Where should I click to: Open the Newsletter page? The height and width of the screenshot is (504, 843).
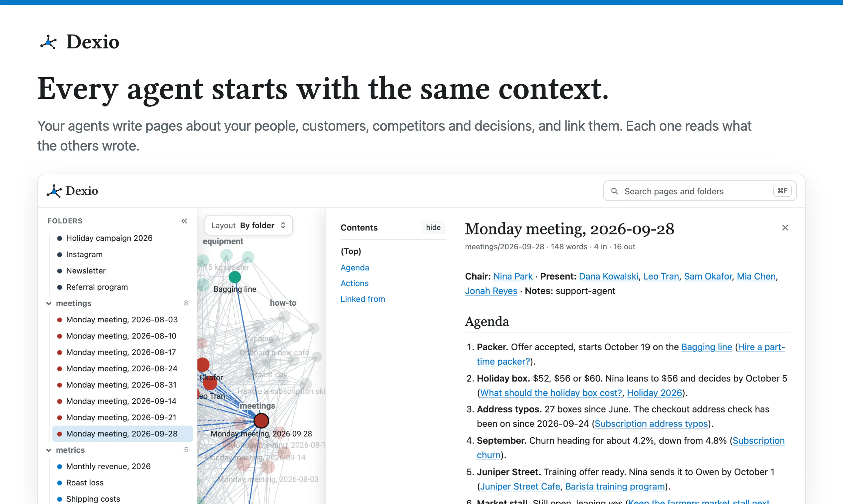pos(122,271)
